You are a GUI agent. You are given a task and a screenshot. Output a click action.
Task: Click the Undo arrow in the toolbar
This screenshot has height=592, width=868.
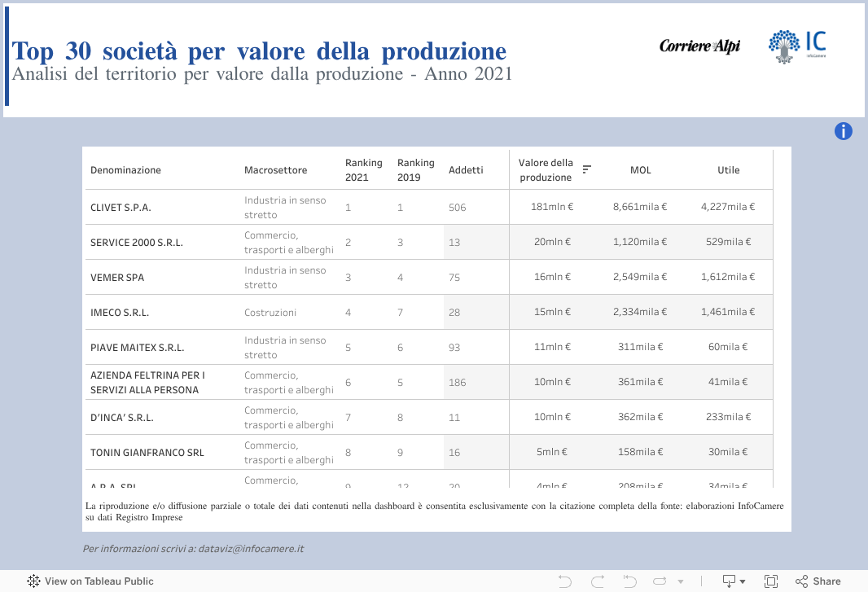click(565, 581)
